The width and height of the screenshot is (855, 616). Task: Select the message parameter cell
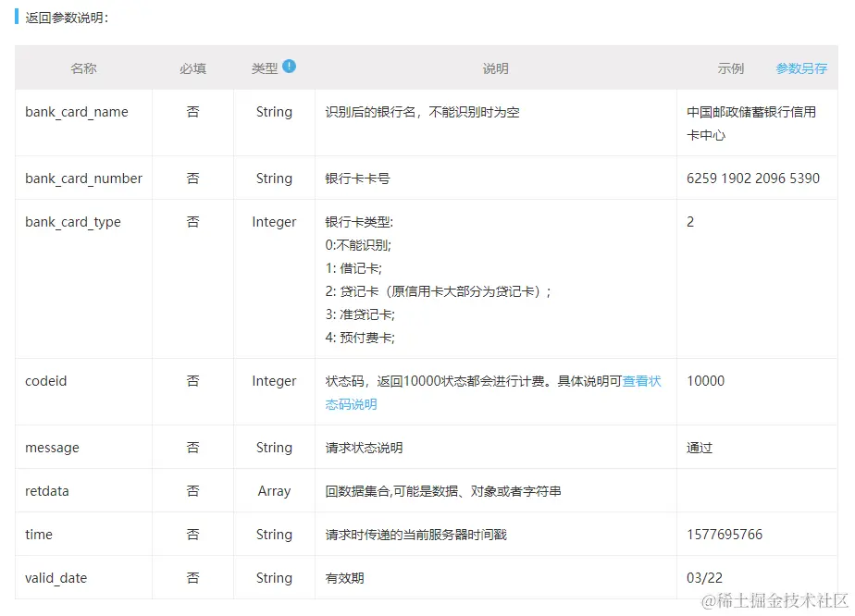click(x=52, y=447)
